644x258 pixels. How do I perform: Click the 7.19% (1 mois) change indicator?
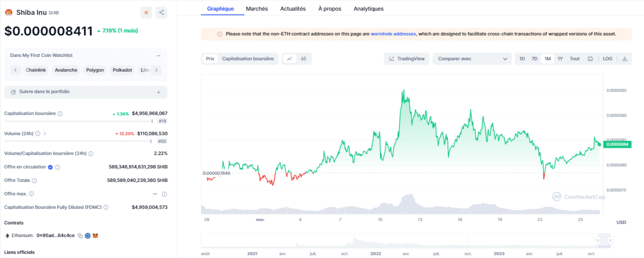[x=117, y=31]
